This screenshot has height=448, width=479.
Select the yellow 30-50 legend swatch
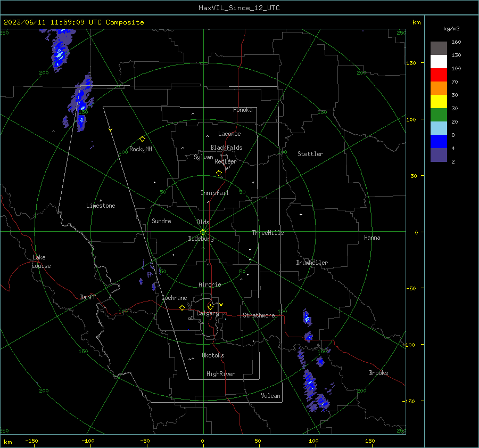pos(439,102)
